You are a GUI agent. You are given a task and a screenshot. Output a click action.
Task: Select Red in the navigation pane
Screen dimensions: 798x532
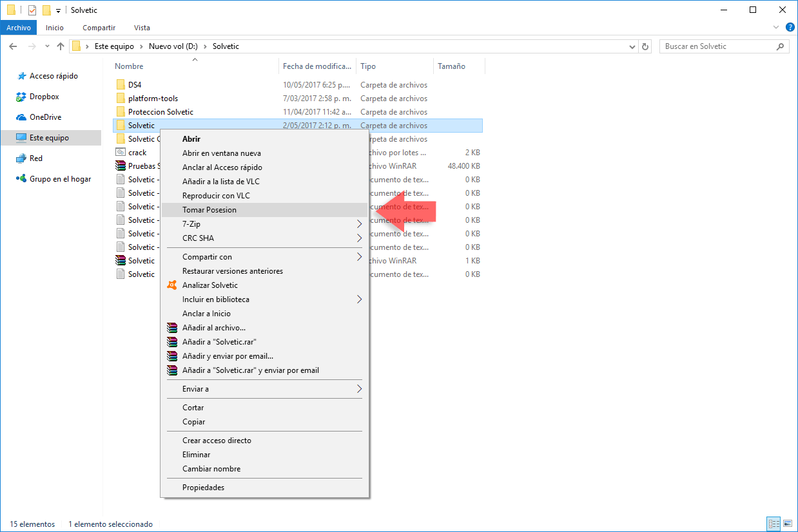click(x=36, y=158)
